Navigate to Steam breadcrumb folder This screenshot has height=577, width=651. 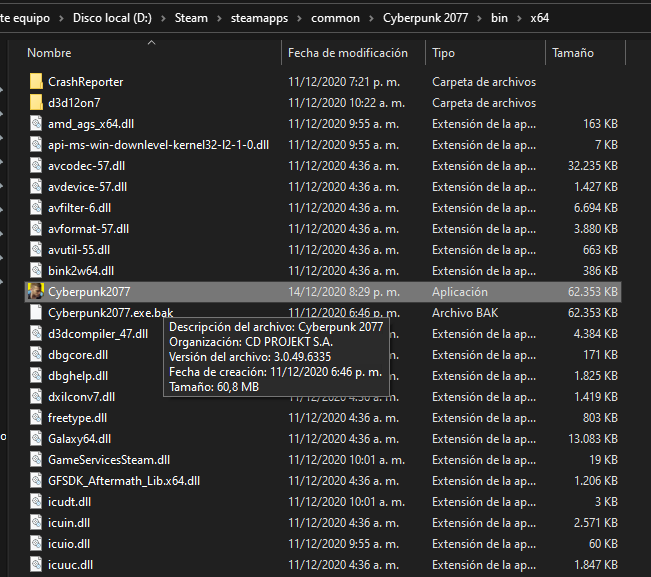tap(191, 18)
